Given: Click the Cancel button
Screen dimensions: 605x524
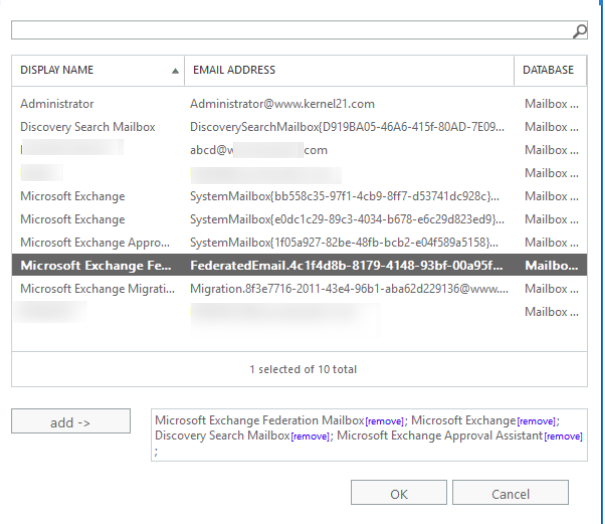Looking at the screenshot, I should tap(510, 493).
